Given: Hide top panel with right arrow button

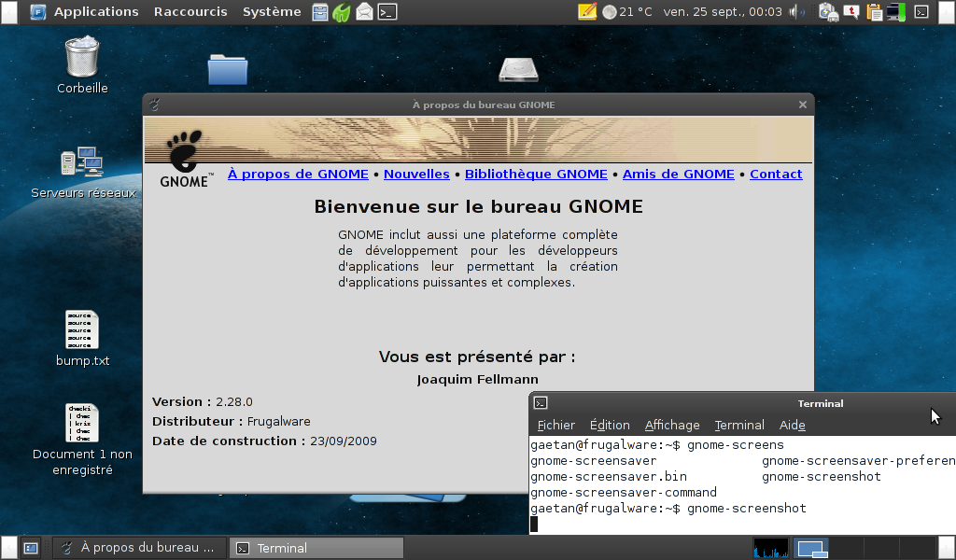Looking at the screenshot, I should (947, 11).
